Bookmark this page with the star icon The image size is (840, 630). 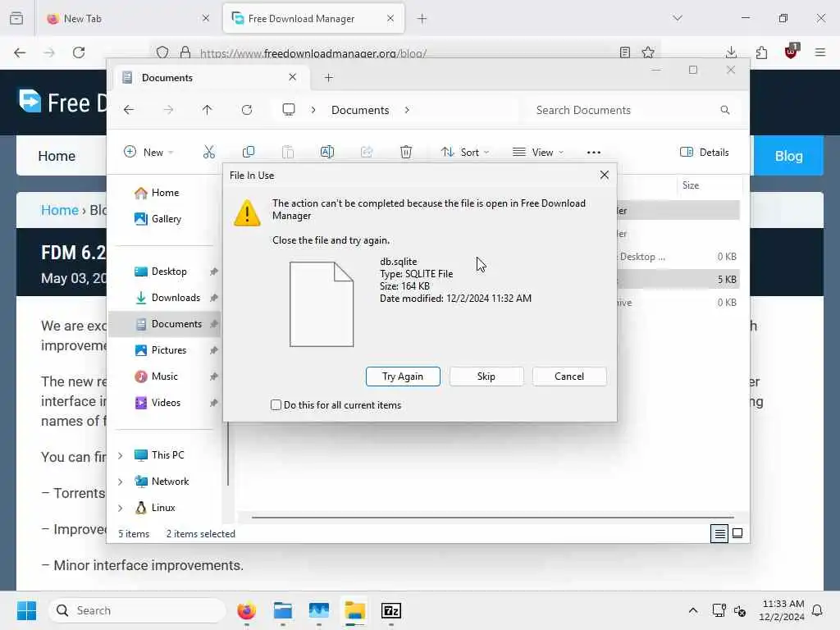pyautogui.click(x=648, y=52)
